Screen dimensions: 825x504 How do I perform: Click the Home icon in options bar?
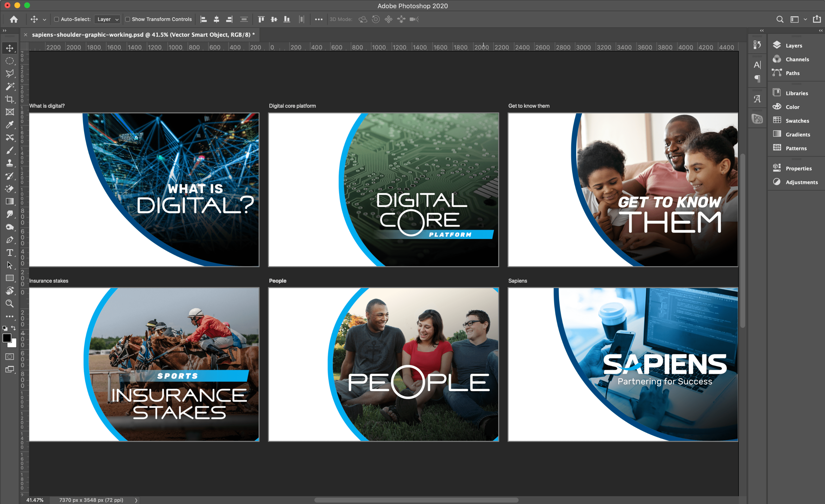click(x=14, y=20)
